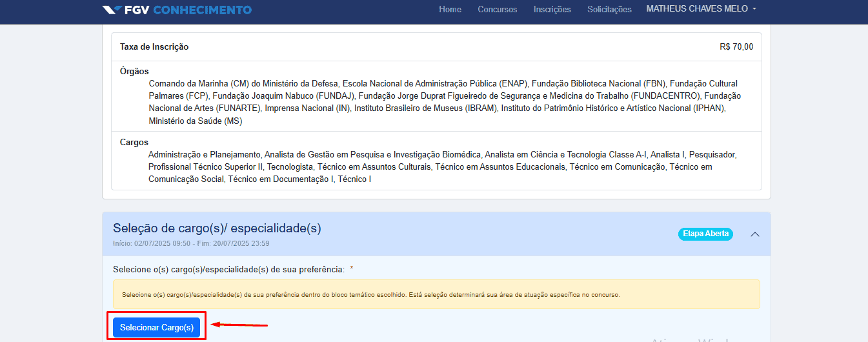Open the Home menu item
Viewport: 868px width, 342px height.
450,9
